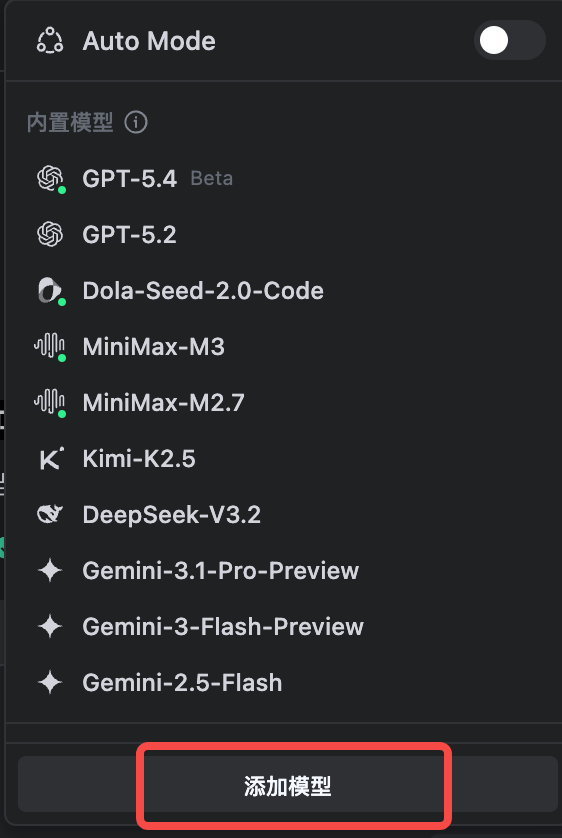Pick Gemini-2.5-Flash model
This screenshot has width=562, height=838.
click(285, 682)
